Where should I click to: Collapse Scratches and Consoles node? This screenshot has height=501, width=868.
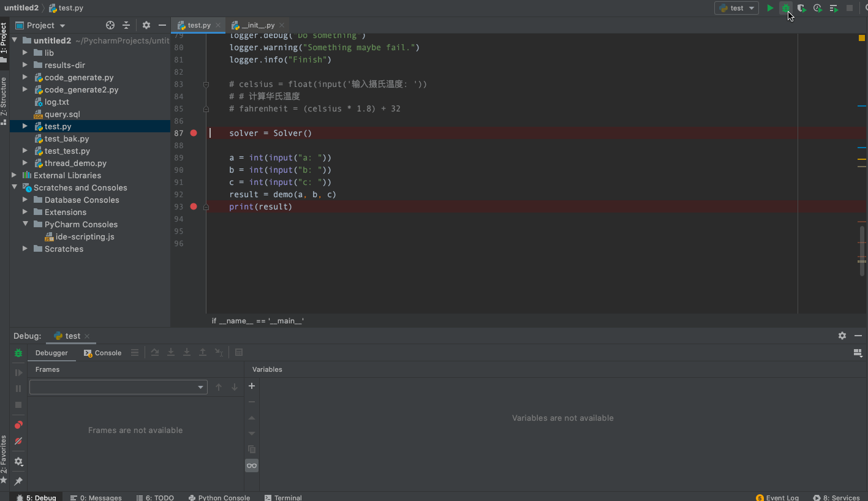14,187
